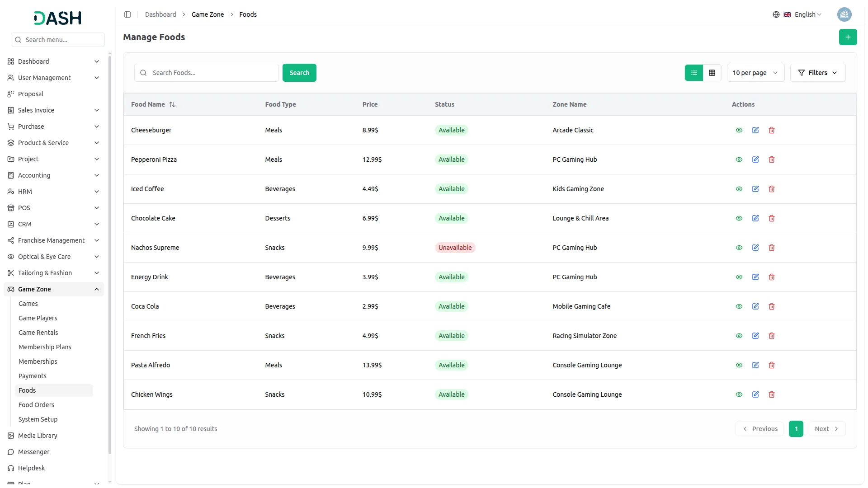Delete the Cheeseburger food entry

772,130
